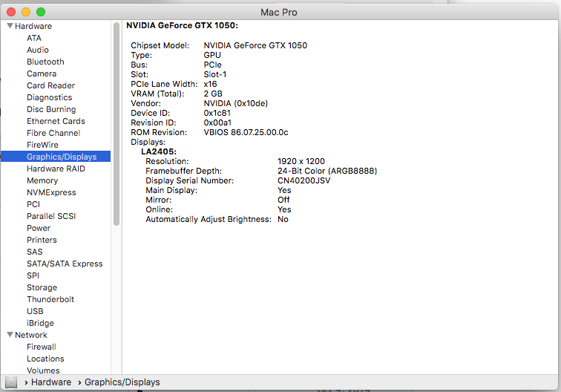The image size is (561, 392).
Task: Select Thunderbolt in the sidebar
Action: 50,299
